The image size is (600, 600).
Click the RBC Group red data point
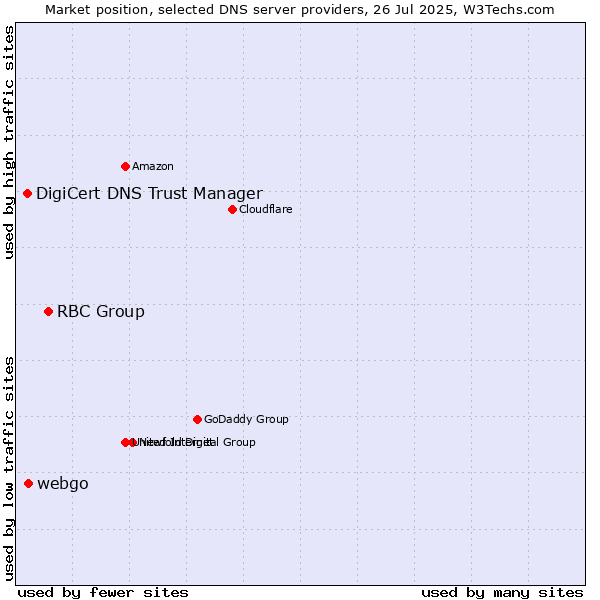pos(48,311)
